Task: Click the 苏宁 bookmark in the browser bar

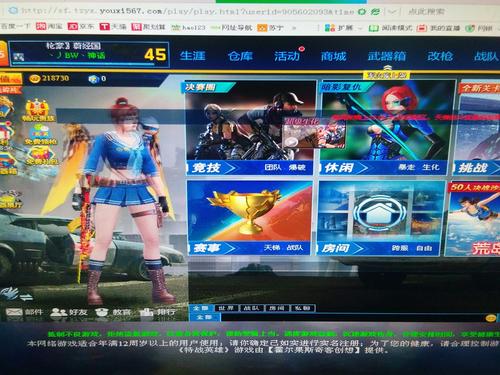Action: coord(270,28)
